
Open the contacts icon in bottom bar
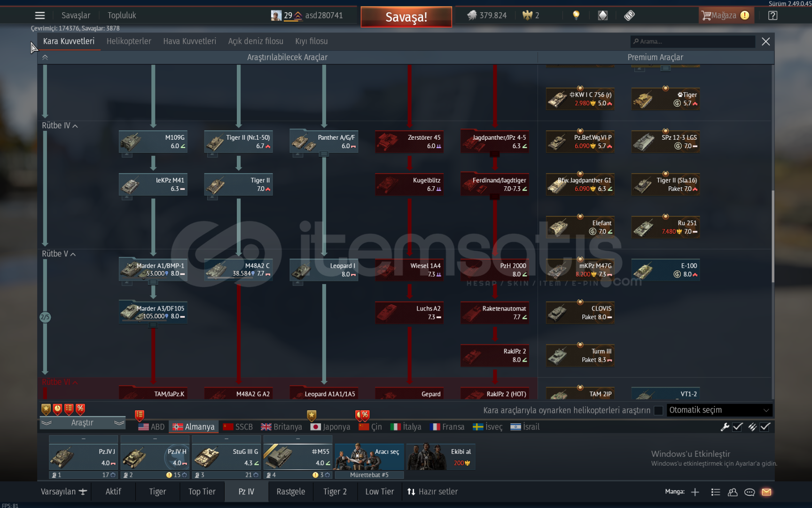click(733, 492)
